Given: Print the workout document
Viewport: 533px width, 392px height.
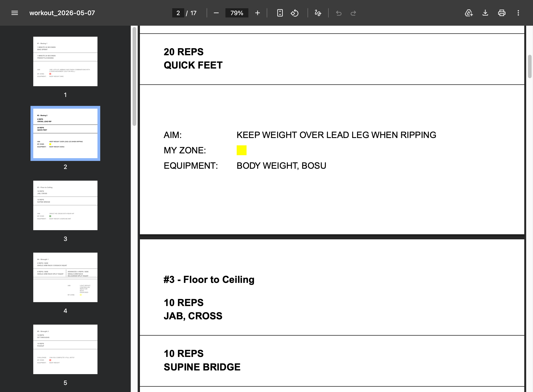Looking at the screenshot, I should point(502,13).
